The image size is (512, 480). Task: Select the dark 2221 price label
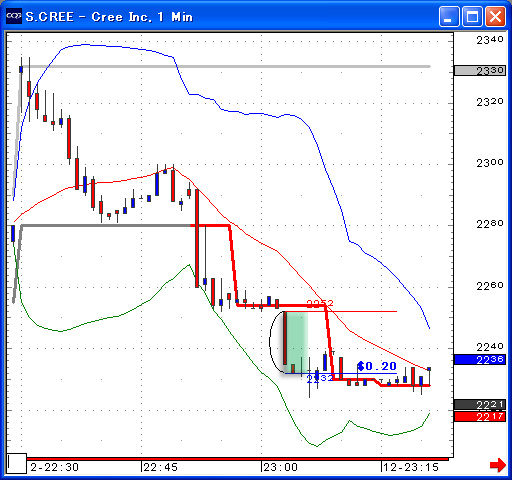480,405
